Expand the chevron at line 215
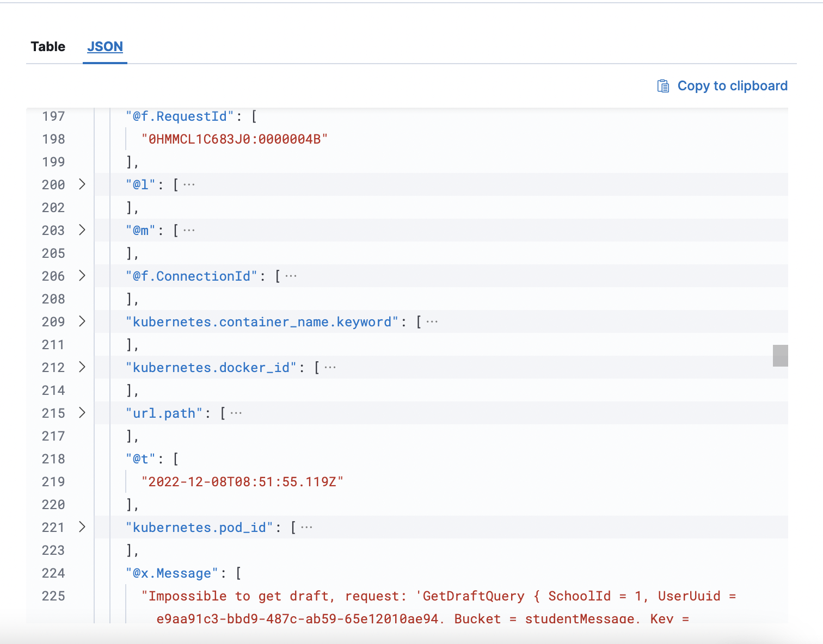This screenshot has height=644, width=823. pyautogui.click(x=82, y=413)
